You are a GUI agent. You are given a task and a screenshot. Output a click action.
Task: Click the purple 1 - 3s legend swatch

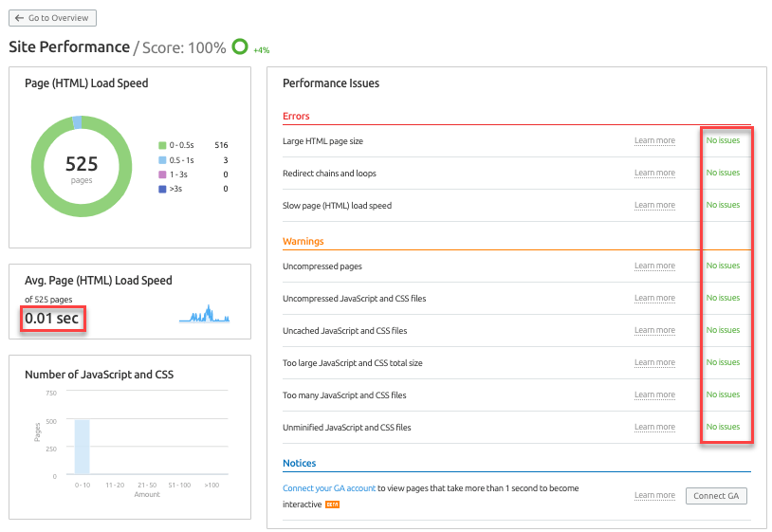click(x=162, y=174)
